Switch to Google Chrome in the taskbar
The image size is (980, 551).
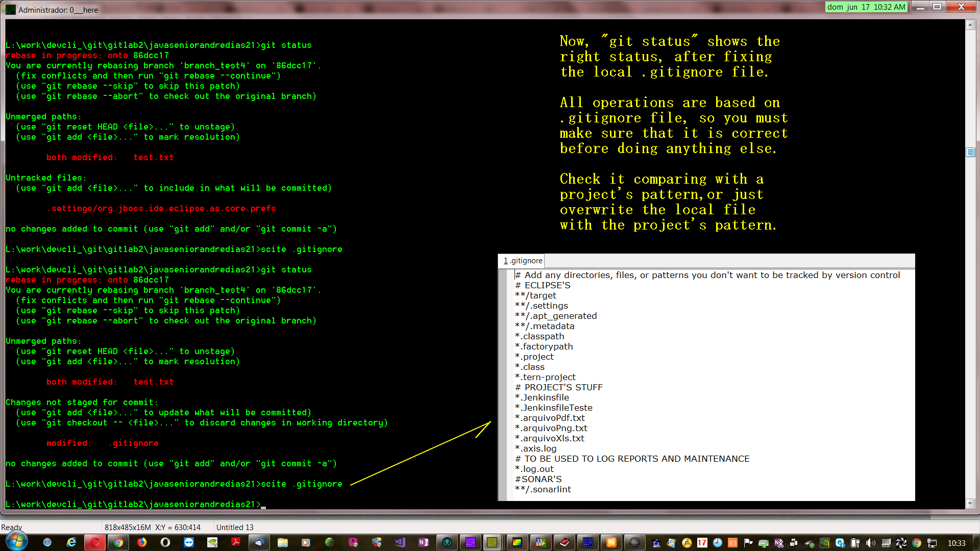click(118, 542)
